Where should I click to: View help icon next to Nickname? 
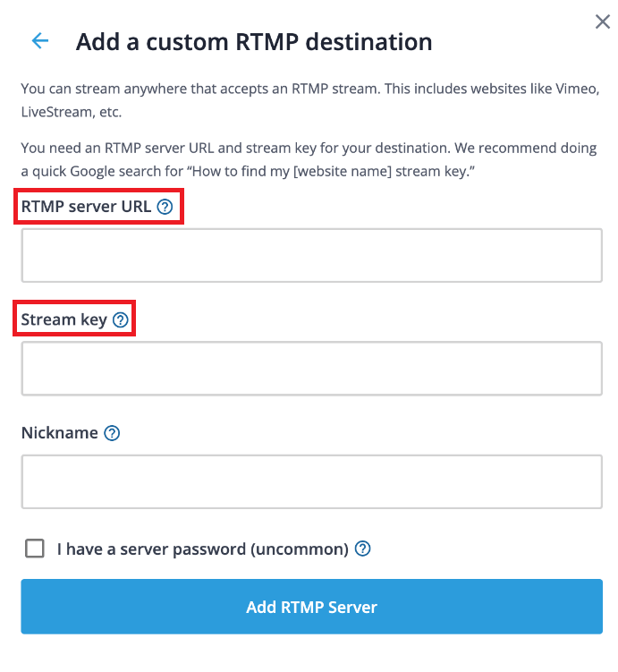tap(112, 433)
